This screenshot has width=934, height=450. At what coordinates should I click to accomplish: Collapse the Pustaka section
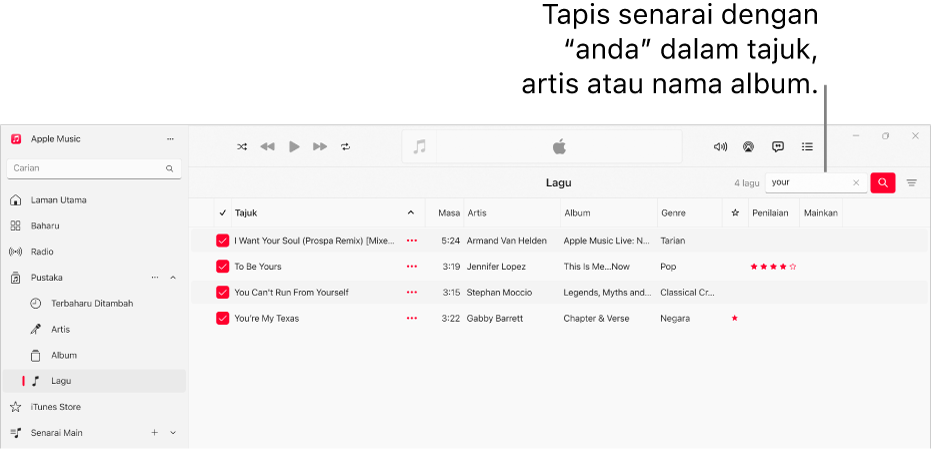tap(173, 278)
